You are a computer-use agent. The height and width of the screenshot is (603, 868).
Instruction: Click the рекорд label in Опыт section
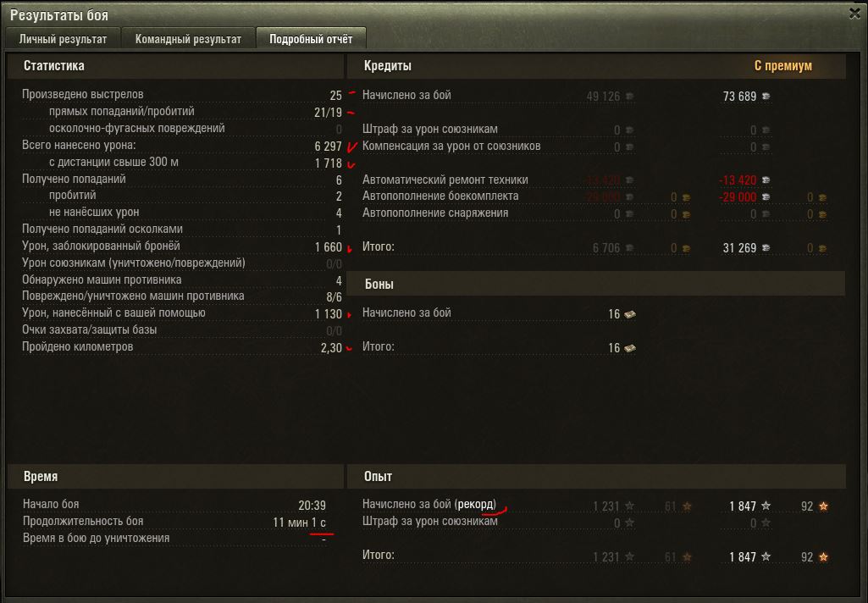[x=476, y=505]
